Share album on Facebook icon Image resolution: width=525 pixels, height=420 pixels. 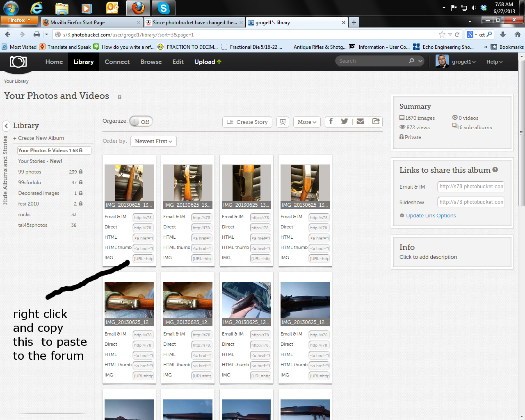331,121
